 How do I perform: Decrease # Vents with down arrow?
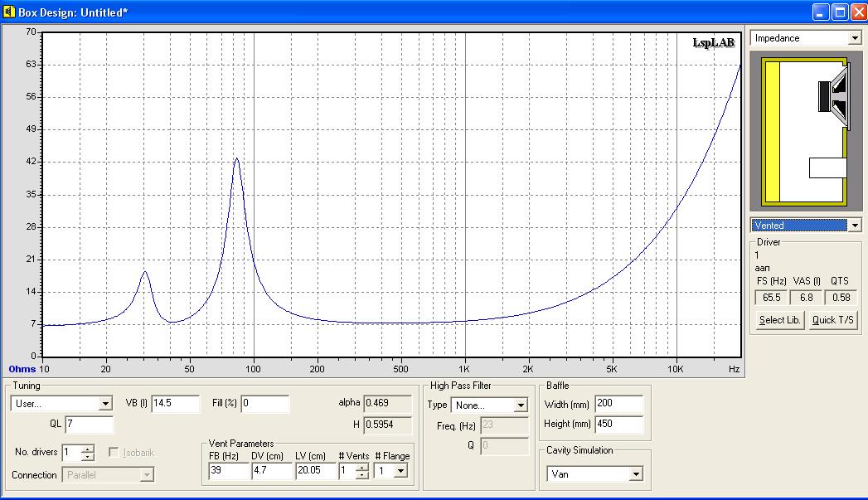pyautogui.click(x=362, y=475)
